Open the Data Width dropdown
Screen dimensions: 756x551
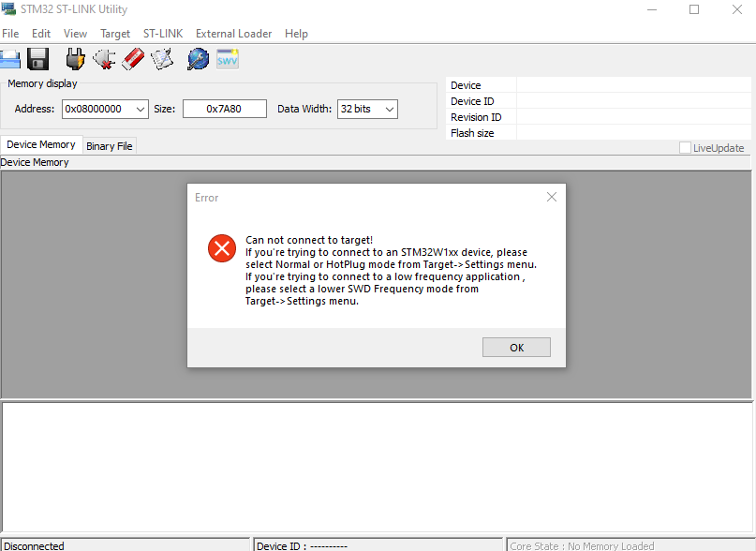tap(390, 110)
